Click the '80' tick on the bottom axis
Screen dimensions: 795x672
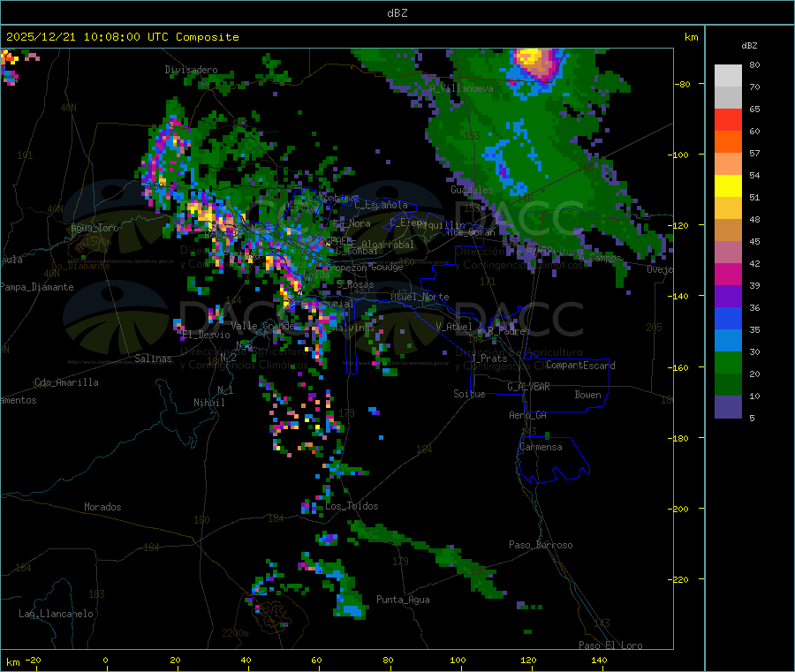pyautogui.click(x=388, y=661)
